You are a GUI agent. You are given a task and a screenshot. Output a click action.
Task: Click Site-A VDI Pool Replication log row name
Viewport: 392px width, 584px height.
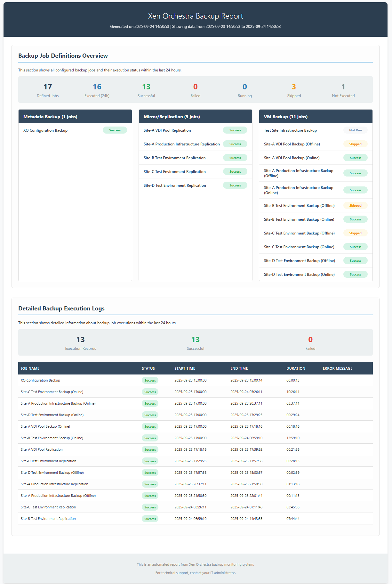tap(42, 449)
